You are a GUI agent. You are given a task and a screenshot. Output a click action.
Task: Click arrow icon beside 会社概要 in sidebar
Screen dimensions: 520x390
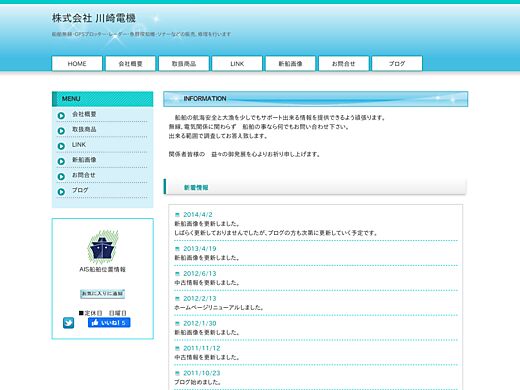(x=61, y=116)
